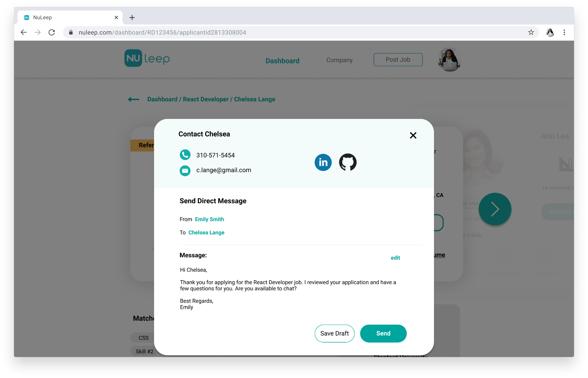Click the lock icon in address bar
The width and height of the screenshot is (588, 378).
(x=71, y=32)
